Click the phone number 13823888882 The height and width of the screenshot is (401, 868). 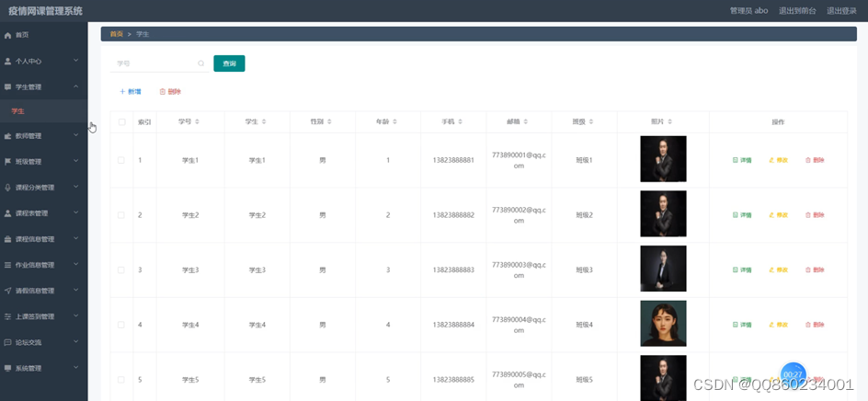point(453,215)
